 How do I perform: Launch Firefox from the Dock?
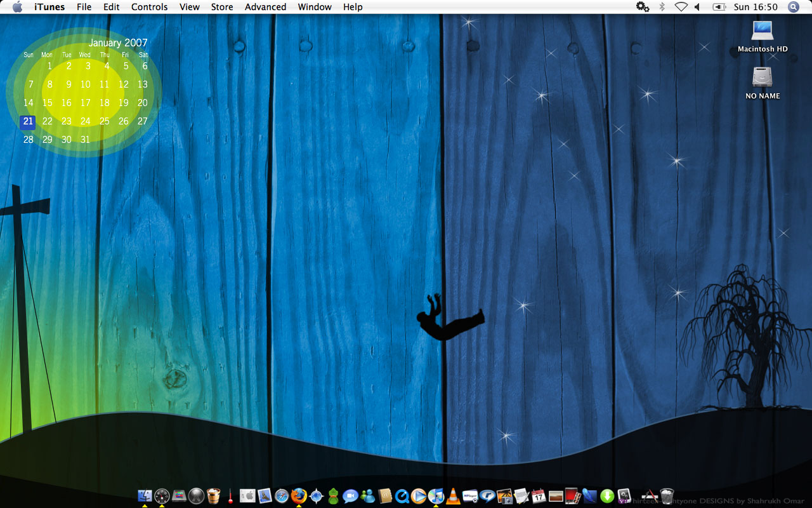tap(299, 496)
